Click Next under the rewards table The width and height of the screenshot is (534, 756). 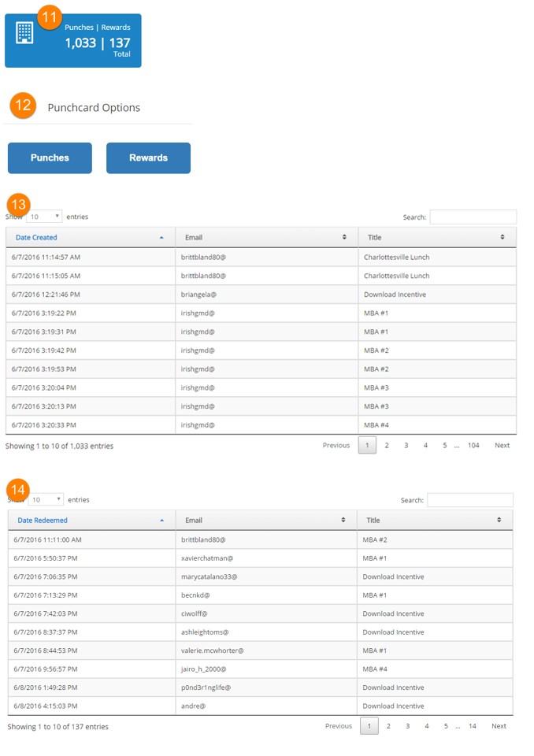(499, 725)
